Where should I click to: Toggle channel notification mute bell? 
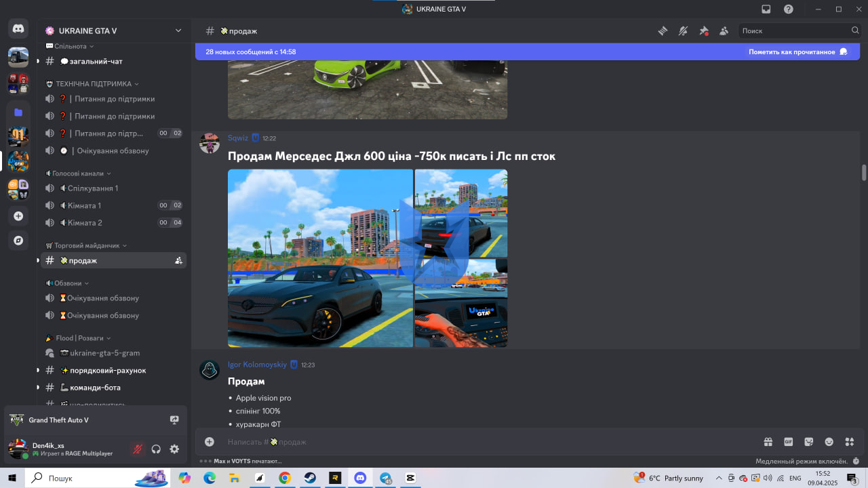pyautogui.click(x=683, y=31)
